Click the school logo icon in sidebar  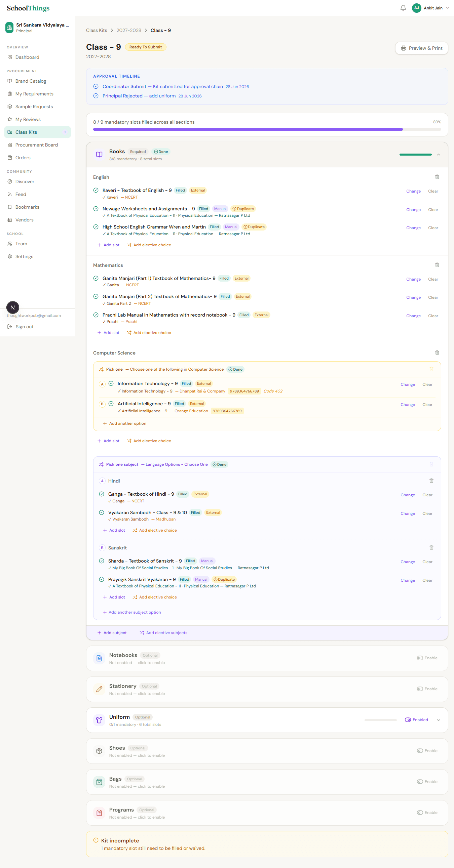(x=9, y=28)
